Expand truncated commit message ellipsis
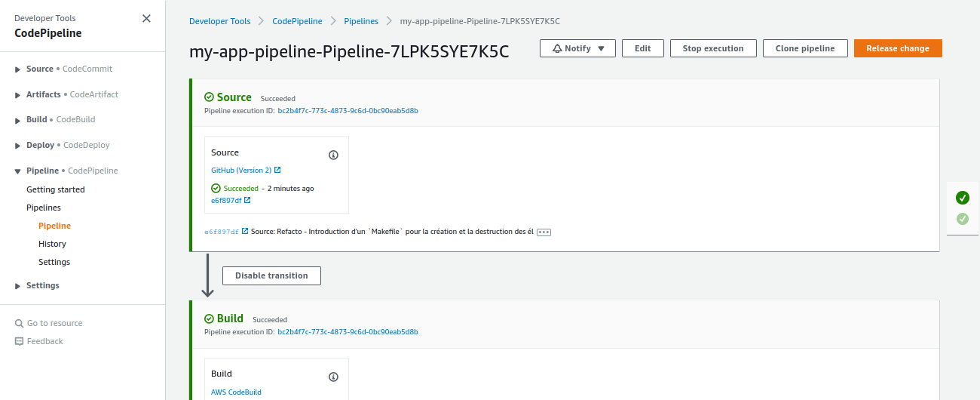Viewport: 980px width, 400px height. [544, 232]
